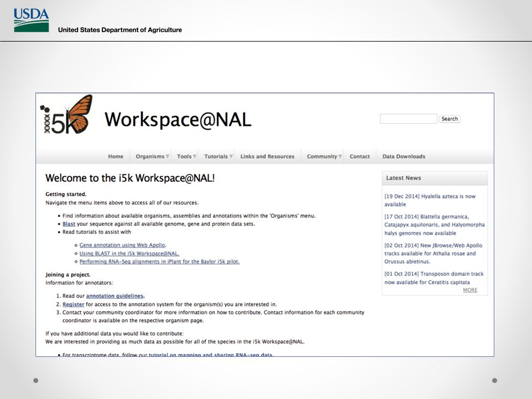
Task: Open the 02 Oct 2014 JBrowse tracks news
Action: [x=433, y=253]
